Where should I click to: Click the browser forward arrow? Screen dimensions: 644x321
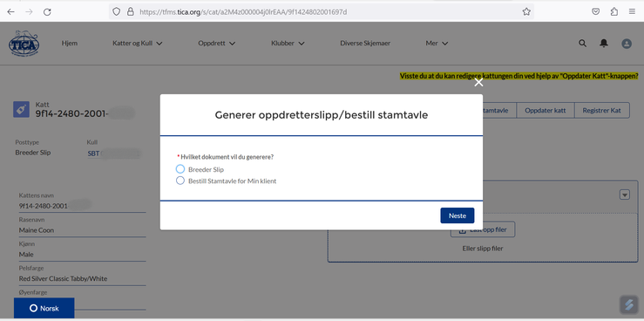click(29, 12)
